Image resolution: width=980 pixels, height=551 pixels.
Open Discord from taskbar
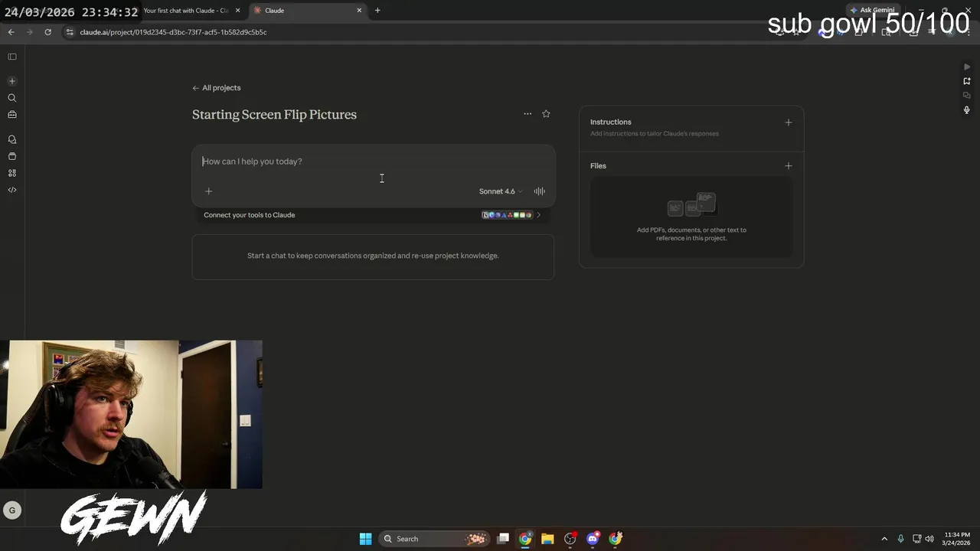tap(593, 539)
